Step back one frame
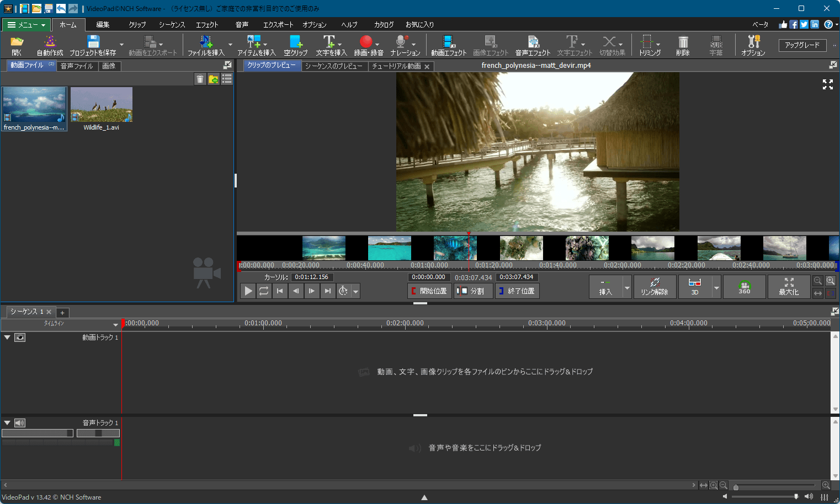840x504 pixels. pos(296,291)
